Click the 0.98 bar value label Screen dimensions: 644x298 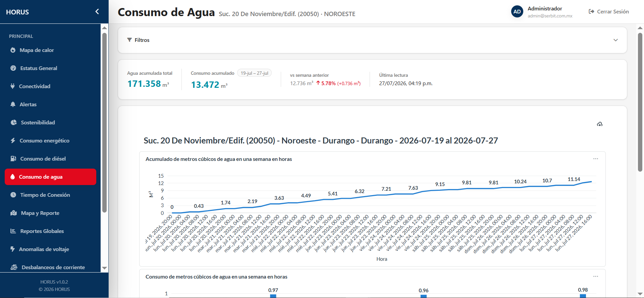pyautogui.click(x=583, y=290)
